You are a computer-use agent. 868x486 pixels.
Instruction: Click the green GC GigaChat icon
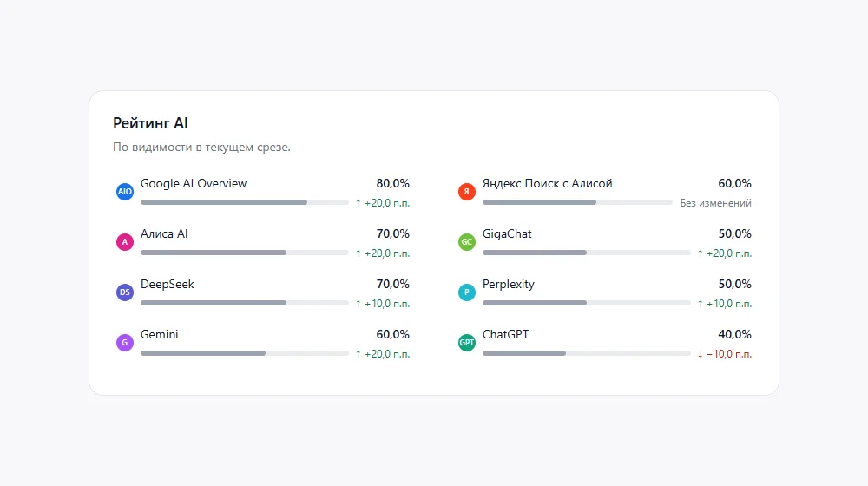467,242
